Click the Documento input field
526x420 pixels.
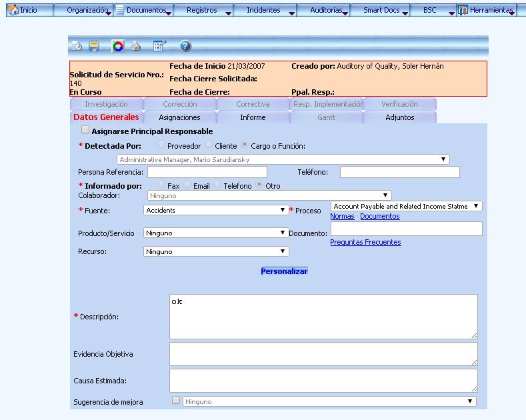tap(407, 229)
